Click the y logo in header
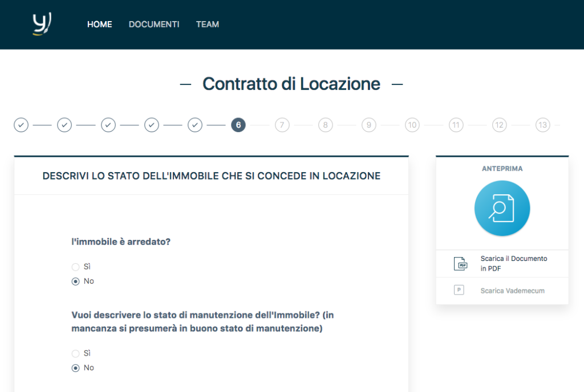Viewport: 584px width, 392px height. (x=42, y=24)
